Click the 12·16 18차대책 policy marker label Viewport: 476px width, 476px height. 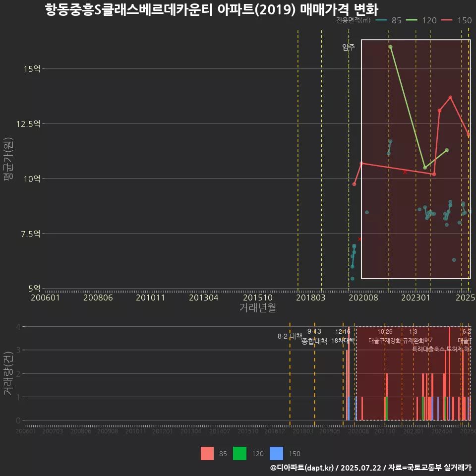pos(343,336)
